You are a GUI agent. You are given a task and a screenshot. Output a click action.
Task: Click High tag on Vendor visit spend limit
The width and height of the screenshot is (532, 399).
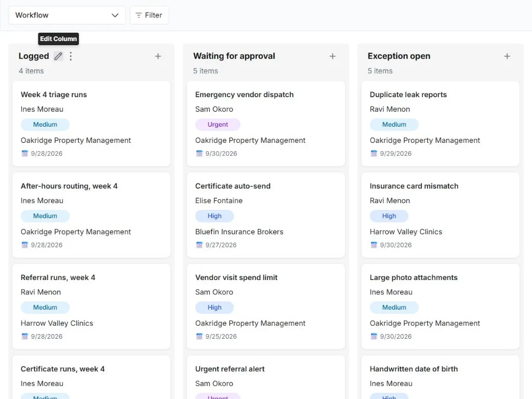[215, 308]
